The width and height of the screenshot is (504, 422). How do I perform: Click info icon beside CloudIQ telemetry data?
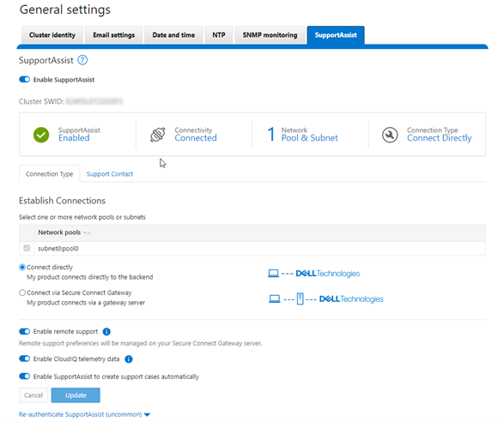click(129, 359)
